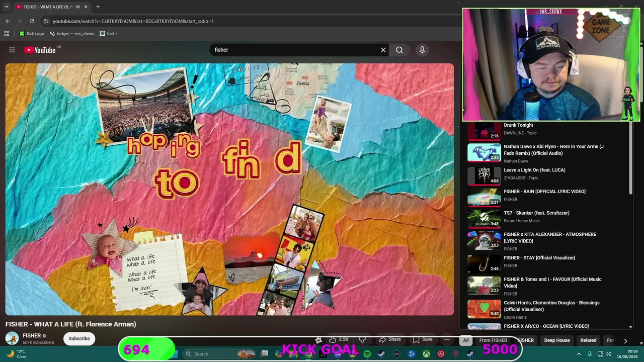644x362 pixels.
Task: Open the TS7 - Skanker thumbnail
Action: point(484,219)
